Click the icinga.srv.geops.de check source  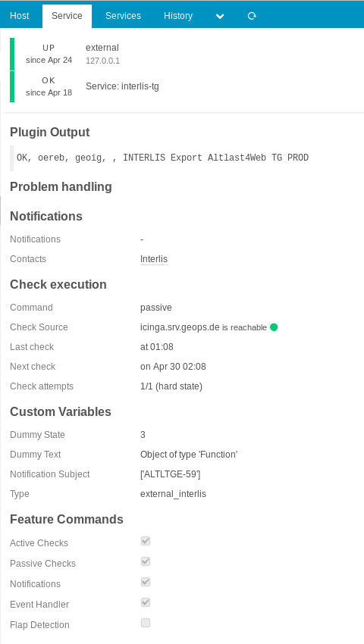pos(180,327)
